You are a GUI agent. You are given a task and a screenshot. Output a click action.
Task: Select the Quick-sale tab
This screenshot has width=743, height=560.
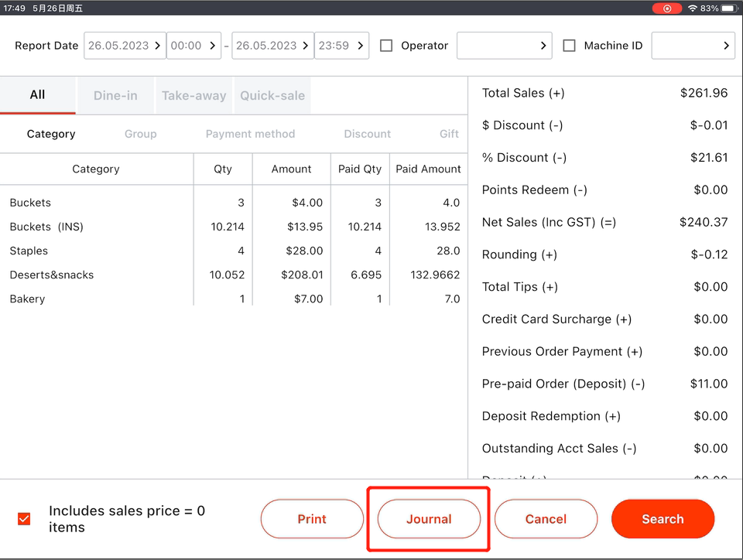point(272,96)
